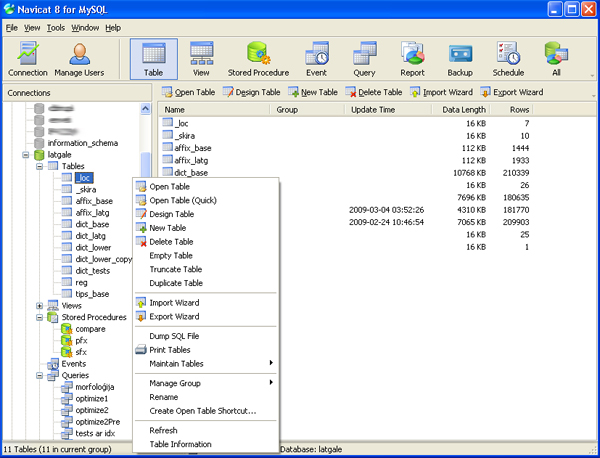Sort by the Rows column header
600x458 pixels.
(512, 110)
